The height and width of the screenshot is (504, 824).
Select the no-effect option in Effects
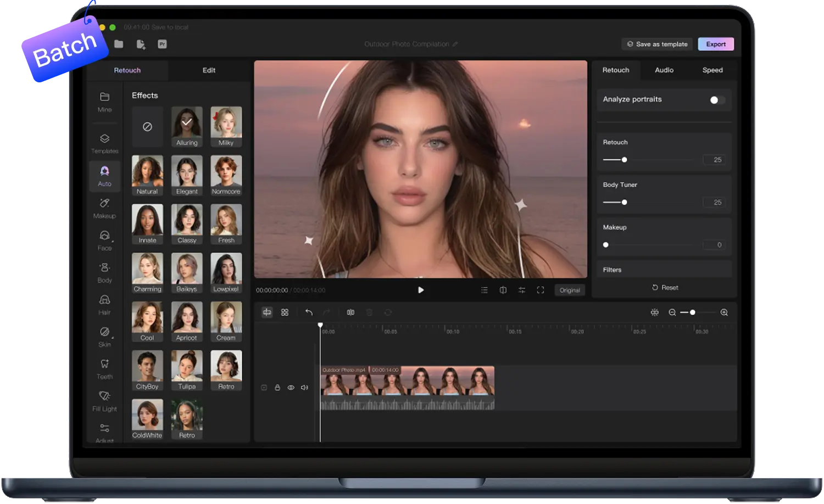point(147,127)
